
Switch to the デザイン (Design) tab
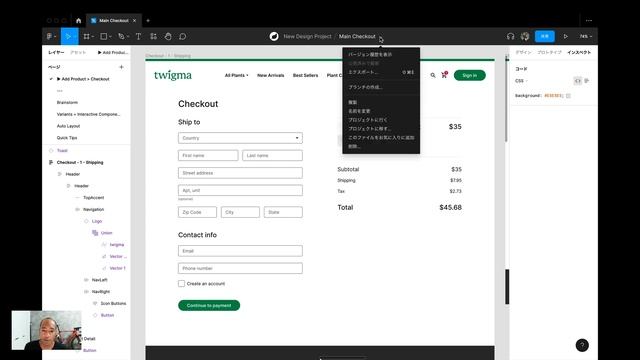pyautogui.click(x=523, y=52)
